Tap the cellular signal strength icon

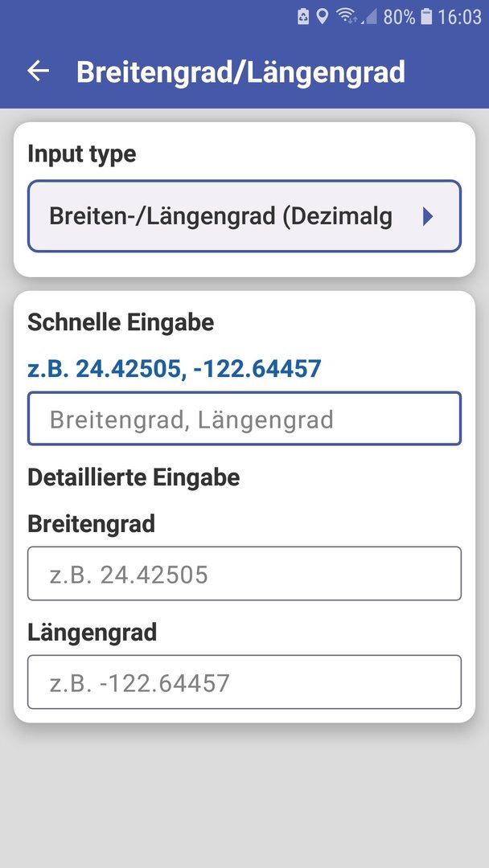pos(369,17)
